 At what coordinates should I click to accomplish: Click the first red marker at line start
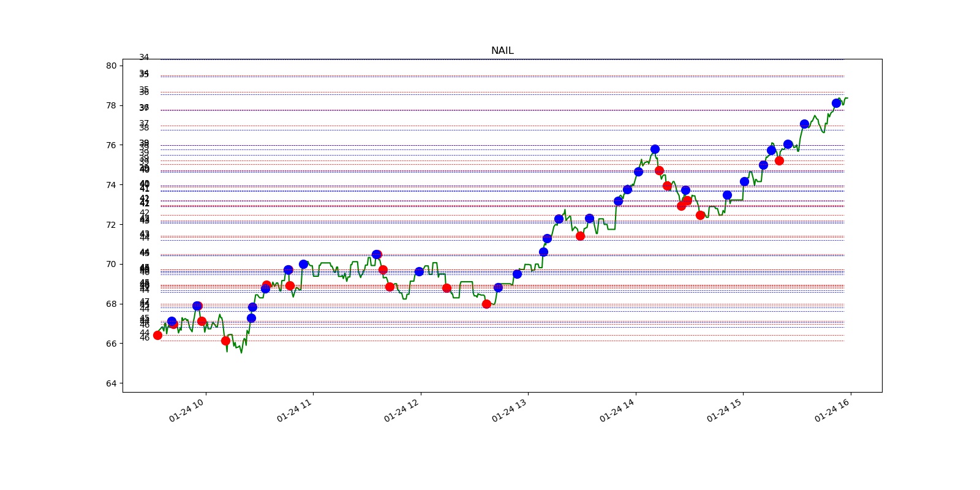click(x=157, y=335)
